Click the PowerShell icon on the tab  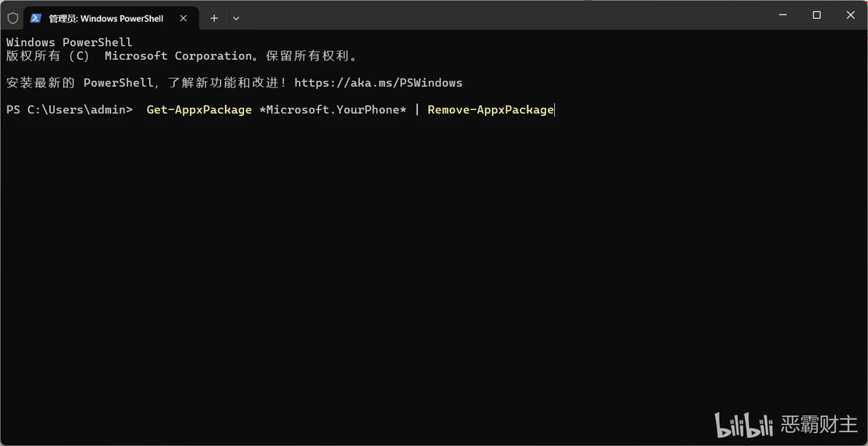[36, 18]
